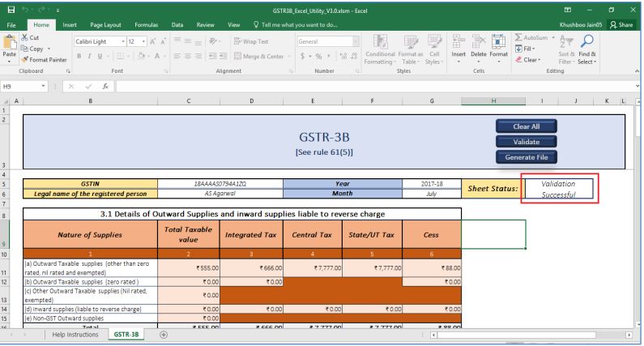Click the AutoSum sigma icon

point(518,37)
